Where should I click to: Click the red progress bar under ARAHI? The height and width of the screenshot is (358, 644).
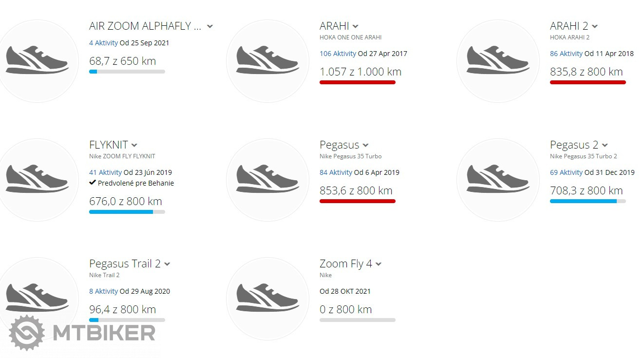357,82
